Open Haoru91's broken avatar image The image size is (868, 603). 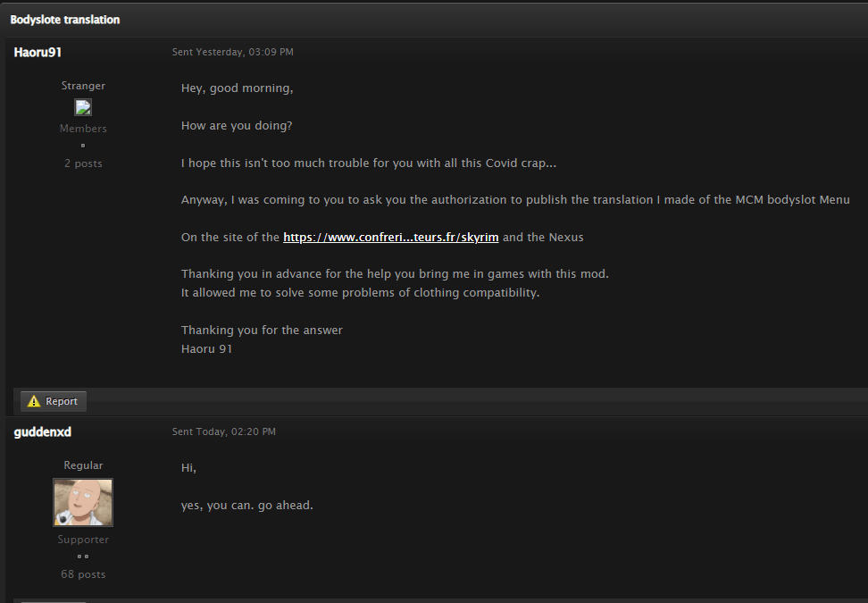(x=83, y=107)
